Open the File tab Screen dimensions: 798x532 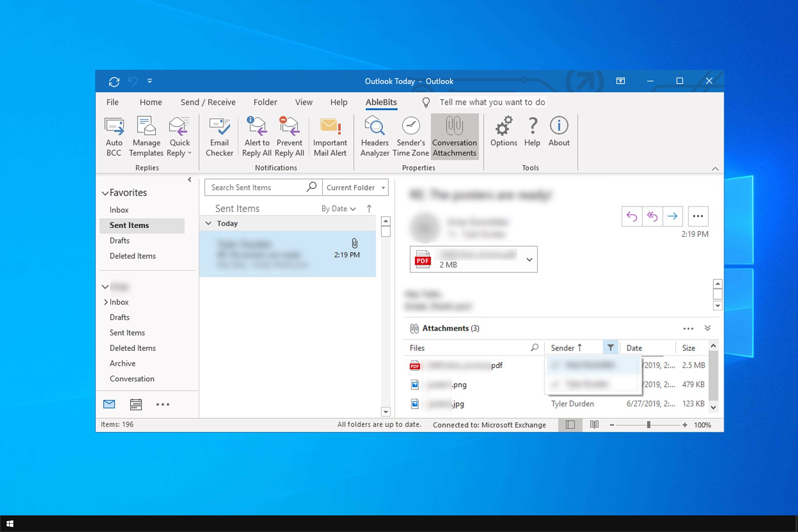click(x=112, y=102)
